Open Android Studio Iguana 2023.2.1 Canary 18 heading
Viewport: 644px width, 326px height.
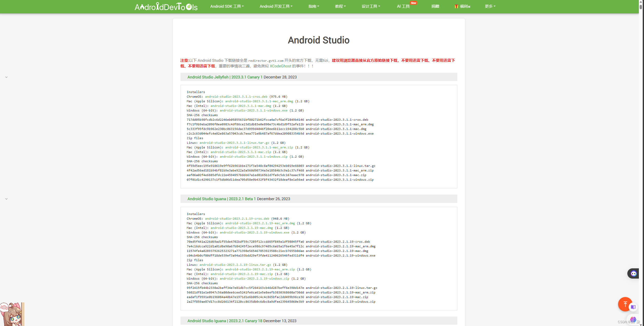(225, 321)
